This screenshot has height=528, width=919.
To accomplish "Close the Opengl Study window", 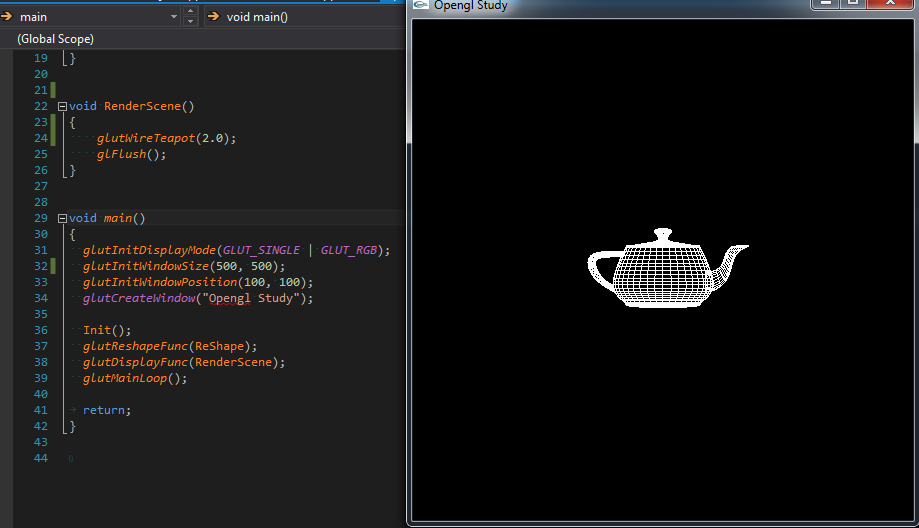I will point(890,4).
